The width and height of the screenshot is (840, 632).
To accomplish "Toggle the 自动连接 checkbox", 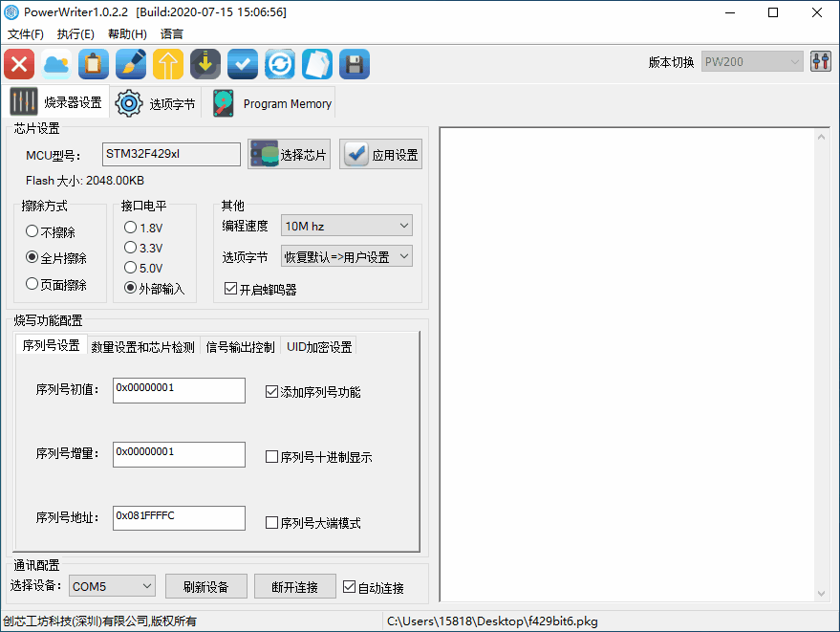I will (x=374, y=587).
